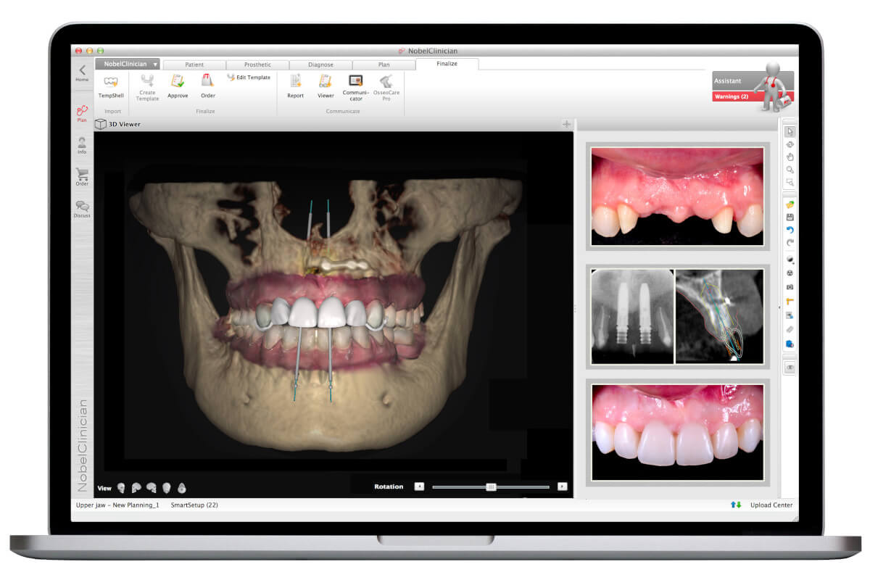Image resolution: width=870 pixels, height=588 pixels.
Task: Open the CT cross-section thumbnail
Action: (x=719, y=316)
